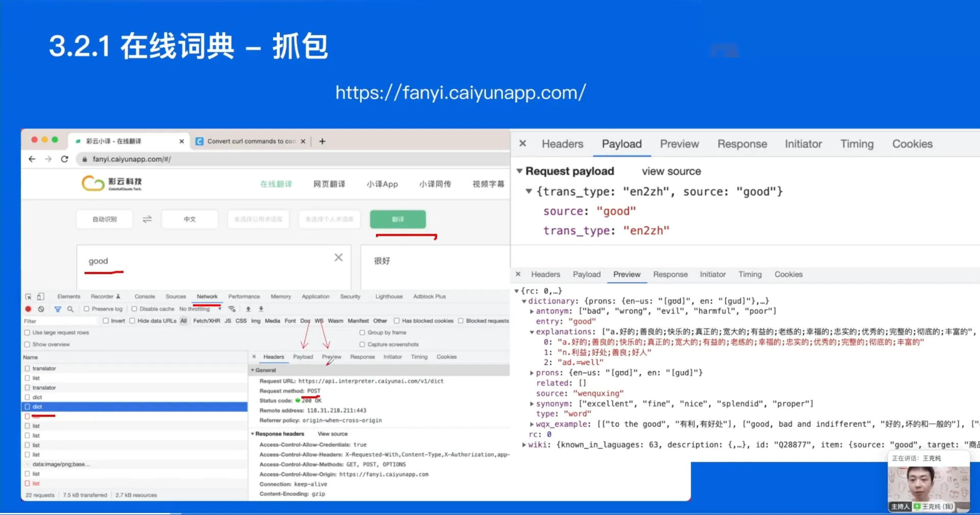Select the highlighted dict request row

135,407
